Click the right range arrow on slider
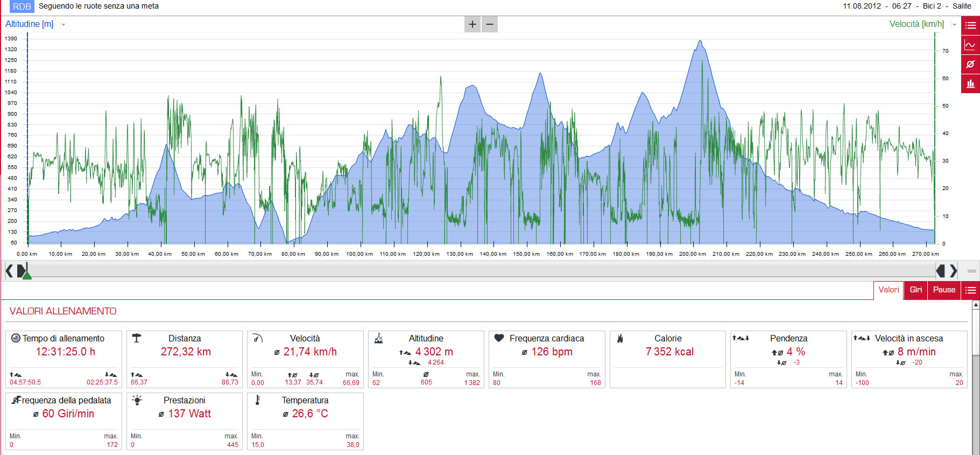The width and height of the screenshot is (980, 455). (953, 270)
